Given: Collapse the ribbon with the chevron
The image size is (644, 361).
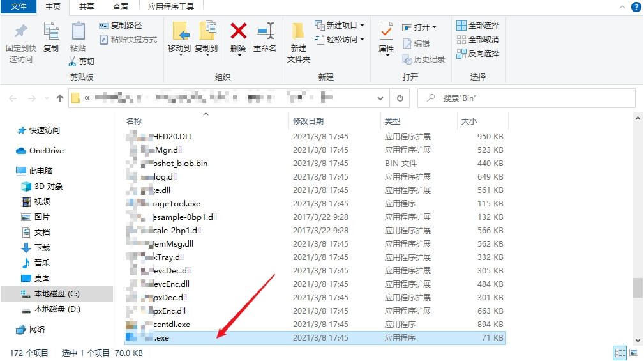Looking at the screenshot, I should click(x=622, y=7).
